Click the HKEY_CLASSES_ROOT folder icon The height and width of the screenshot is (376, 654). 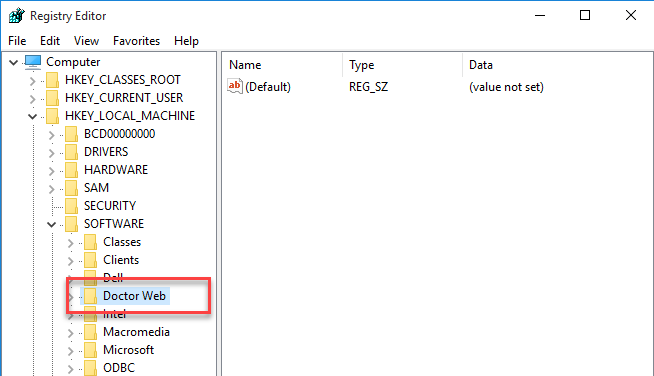52,80
